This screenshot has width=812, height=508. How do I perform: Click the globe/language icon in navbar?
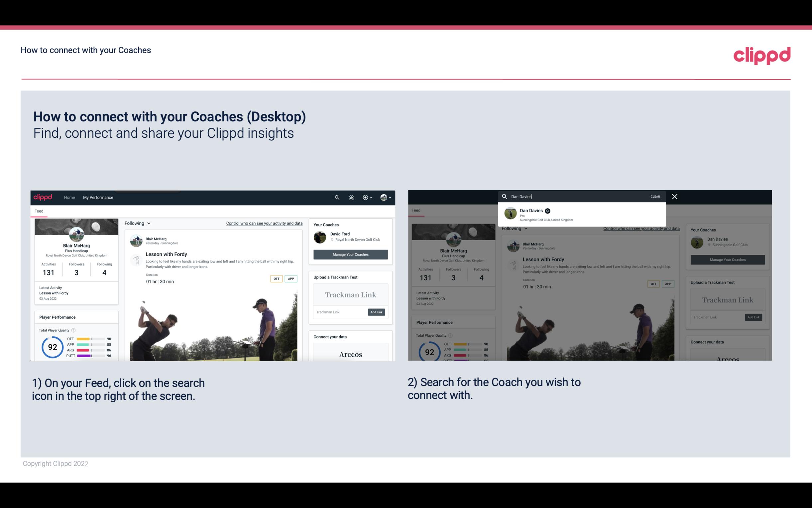tap(384, 197)
